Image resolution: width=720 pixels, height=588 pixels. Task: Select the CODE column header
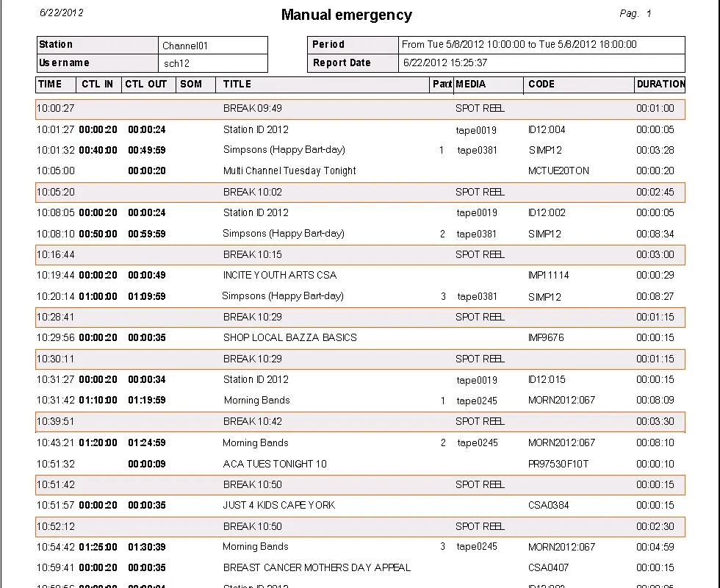click(x=541, y=84)
